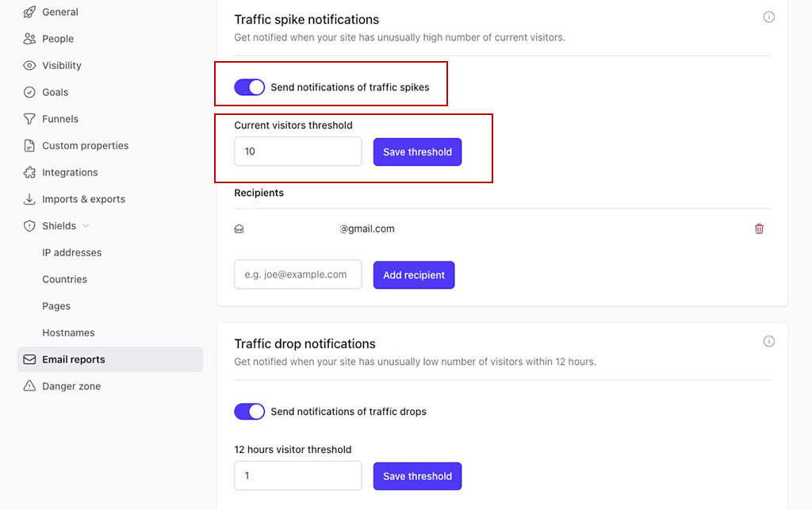Select the Funnels filter icon
This screenshot has width=812, height=510.
click(29, 118)
